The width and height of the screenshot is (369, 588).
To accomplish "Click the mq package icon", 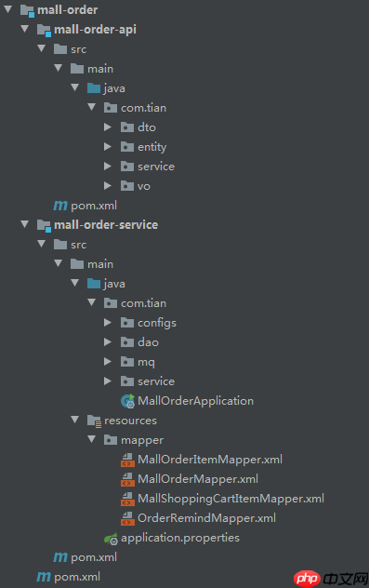I will (x=127, y=362).
